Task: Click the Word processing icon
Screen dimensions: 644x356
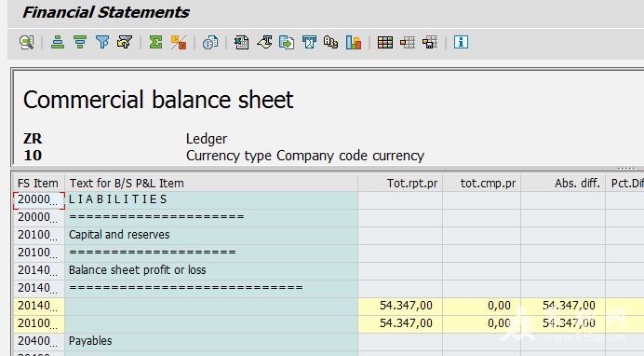Action: tap(264, 42)
